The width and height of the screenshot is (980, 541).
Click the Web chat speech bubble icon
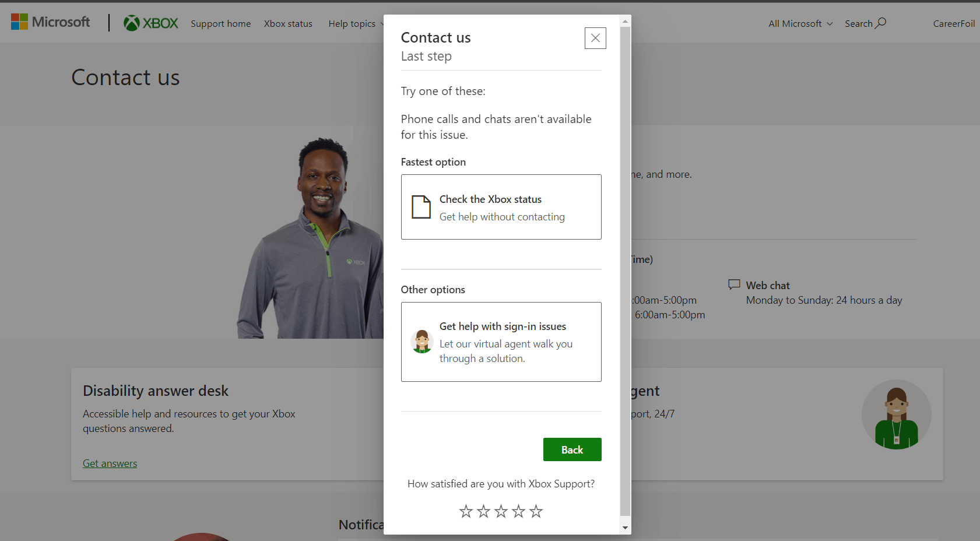tap(734, 284)
